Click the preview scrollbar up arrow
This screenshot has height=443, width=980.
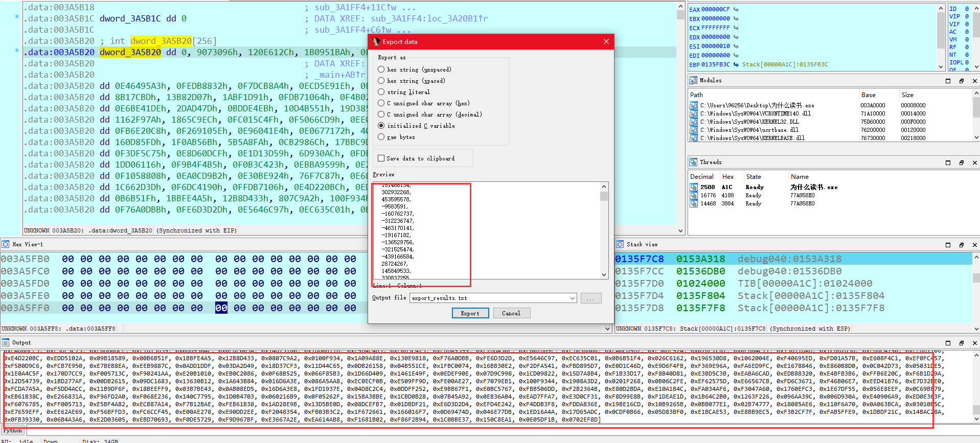604,186
